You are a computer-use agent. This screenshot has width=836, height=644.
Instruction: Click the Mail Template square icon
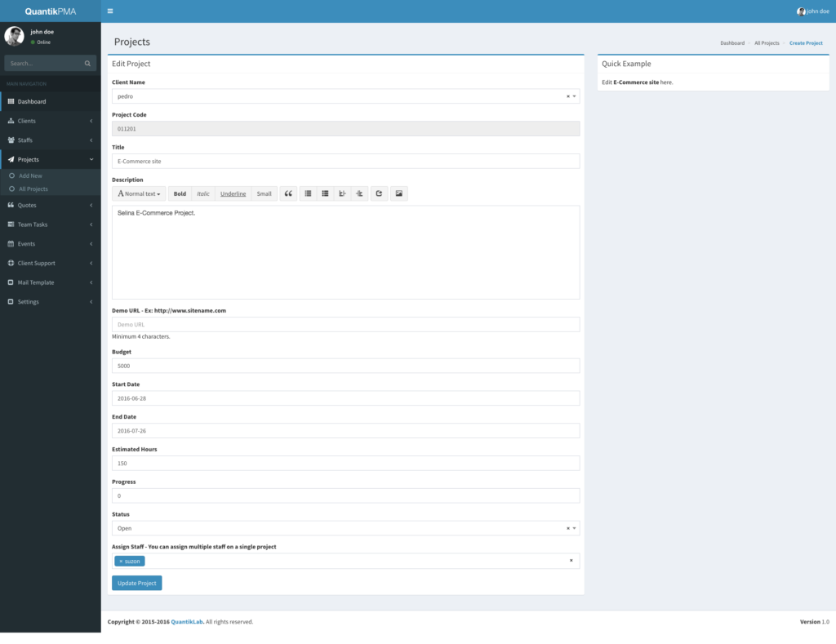tap(11, 282)
